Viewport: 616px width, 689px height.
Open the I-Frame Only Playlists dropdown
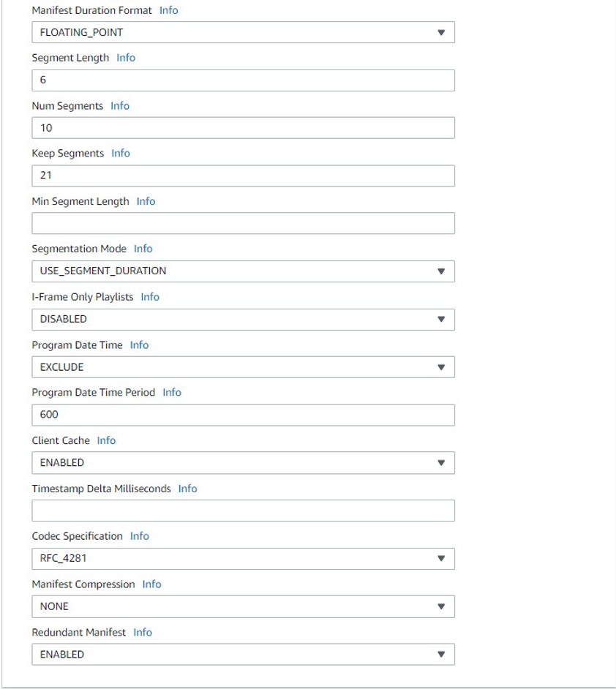pyautogui.click(x=243, y=319)
